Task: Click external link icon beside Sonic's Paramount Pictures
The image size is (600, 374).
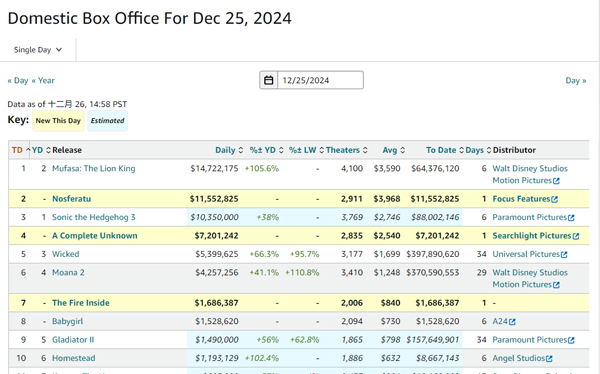Action: point(571,218)
